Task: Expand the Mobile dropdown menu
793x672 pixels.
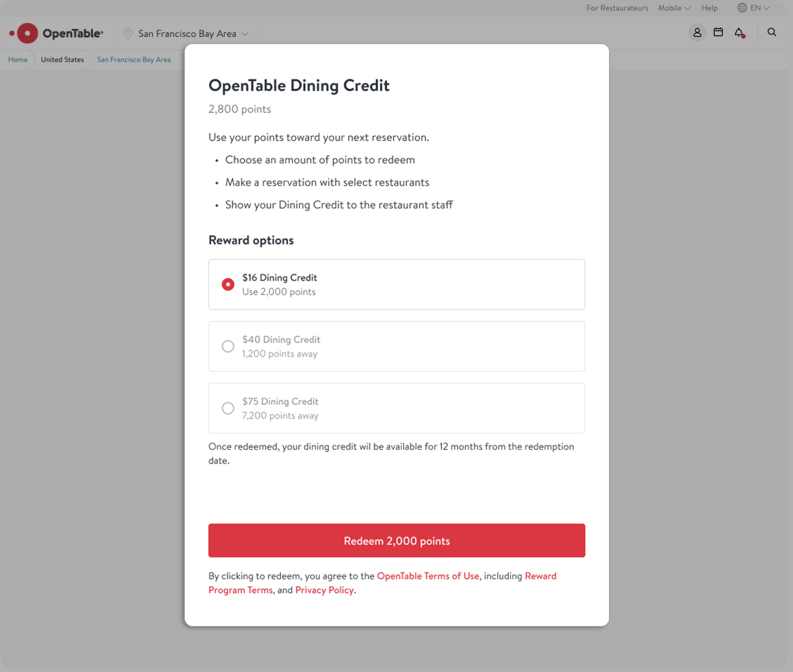Action: tap(674, 8)
